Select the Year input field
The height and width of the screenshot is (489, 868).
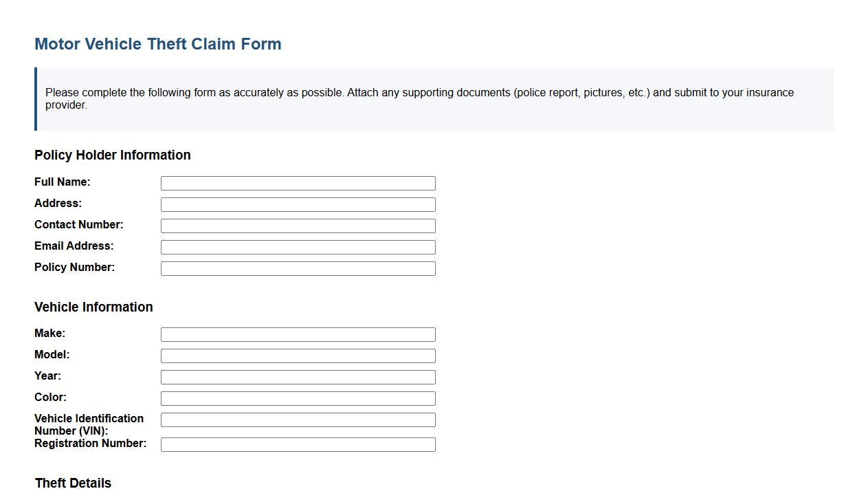(298, 376)
